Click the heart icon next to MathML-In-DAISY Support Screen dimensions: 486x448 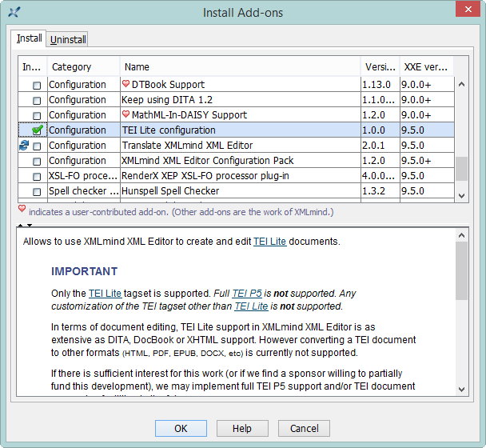[x=125, y=114]
